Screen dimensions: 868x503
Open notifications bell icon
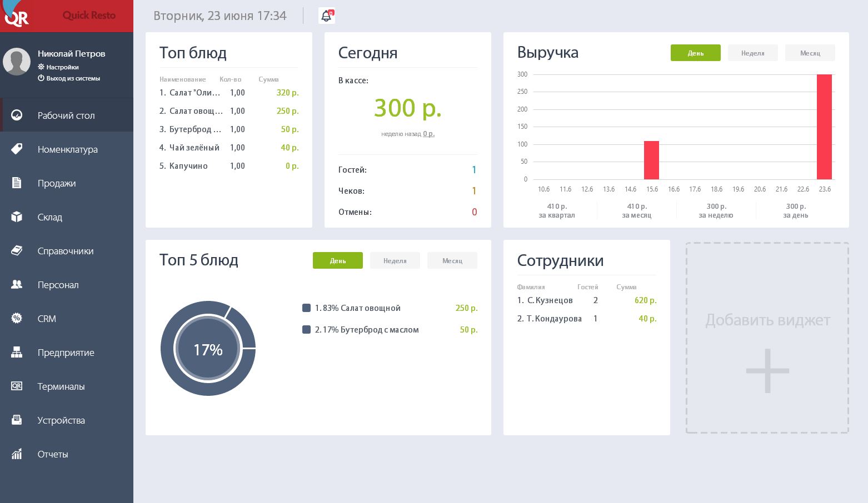pyautogui.click(x=327, y=16)
